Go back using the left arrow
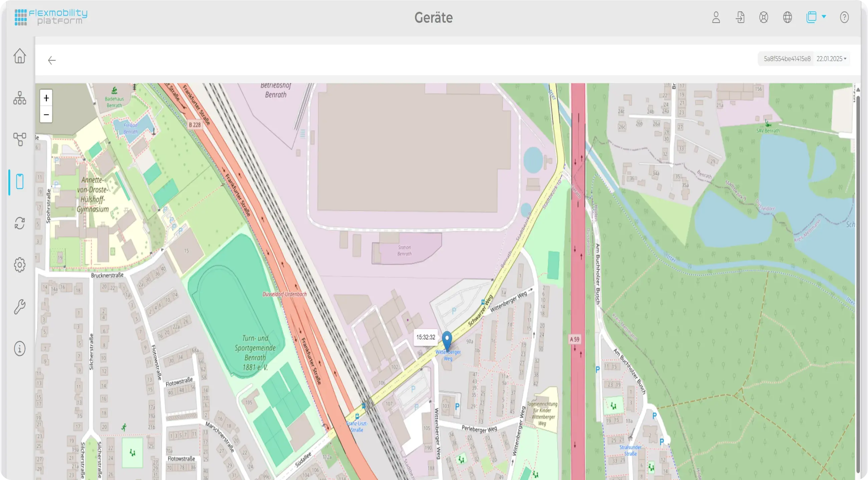The height and width of the screenshot is (480, 868). pos(51,60)
